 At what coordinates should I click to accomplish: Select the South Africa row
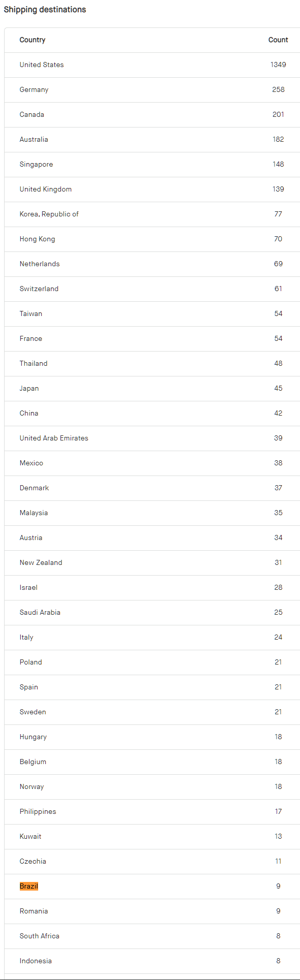pyautogui.click(x=152, y=936)
